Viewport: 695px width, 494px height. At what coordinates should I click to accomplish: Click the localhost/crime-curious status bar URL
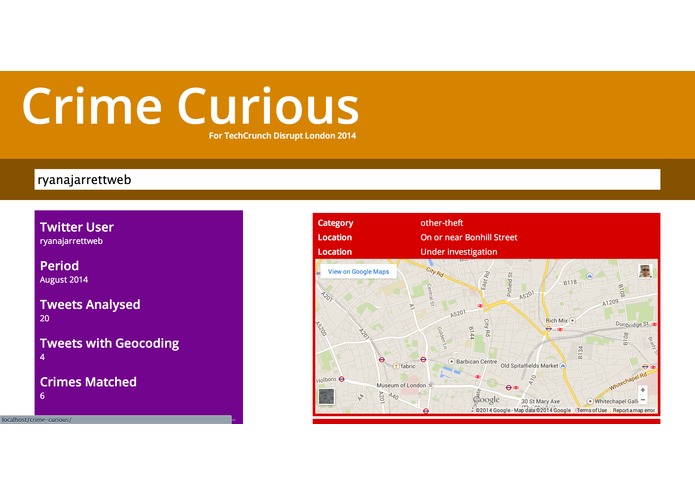pyautogui.click(x=36, y=420)
